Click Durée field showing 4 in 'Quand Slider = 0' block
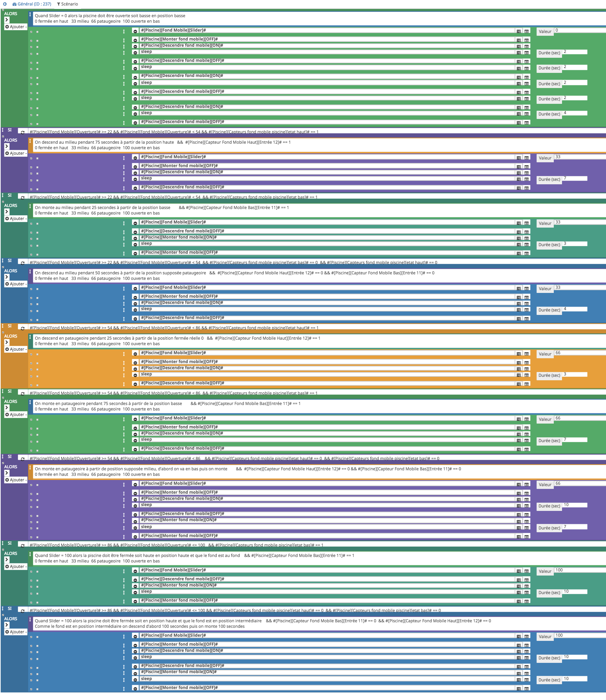 574,113
